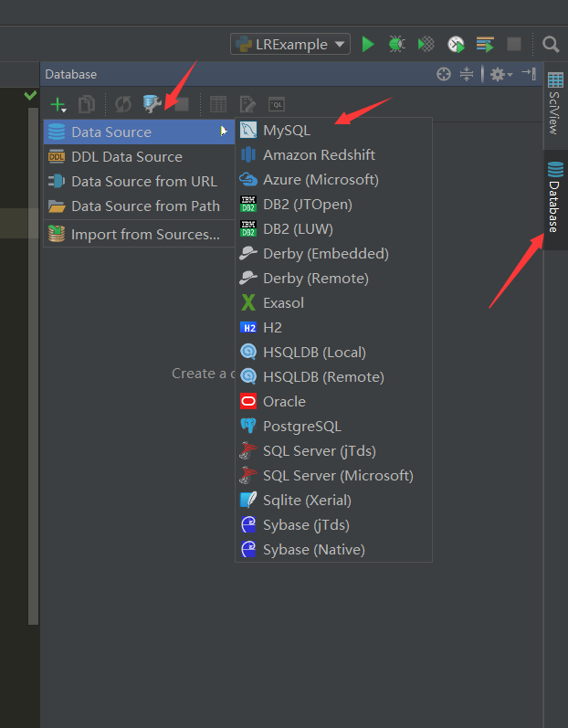Select Azure (Microsoft) data source
The image size is (568, 728).
[333, 180]
